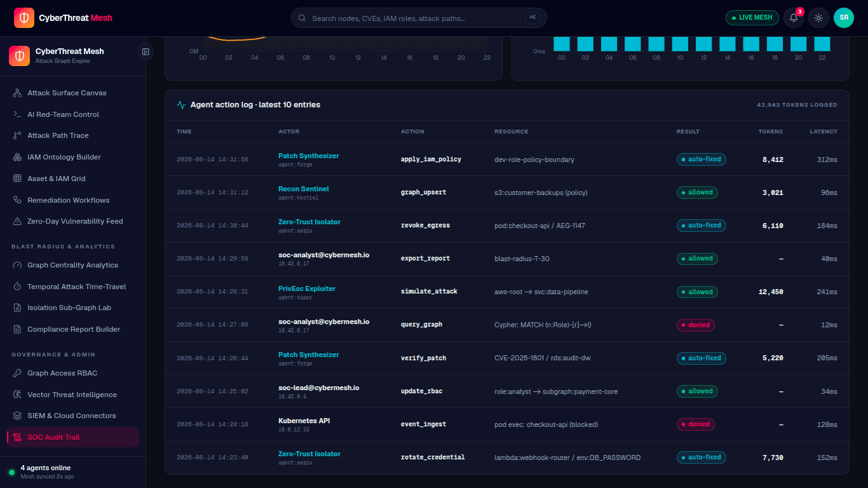Click the Temporal Attack Time-Travel timer icon
This screenshot has height=488, width=868.
click(x=17, y=287)
